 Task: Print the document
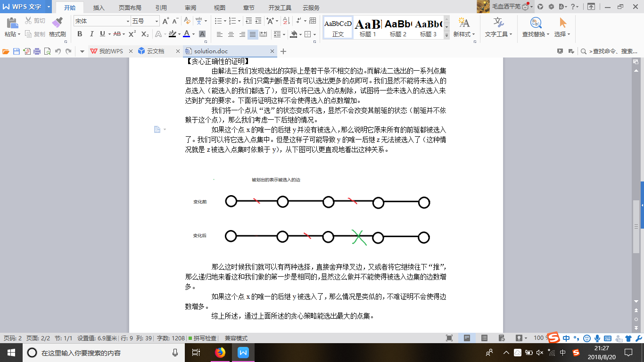(37, 51)
